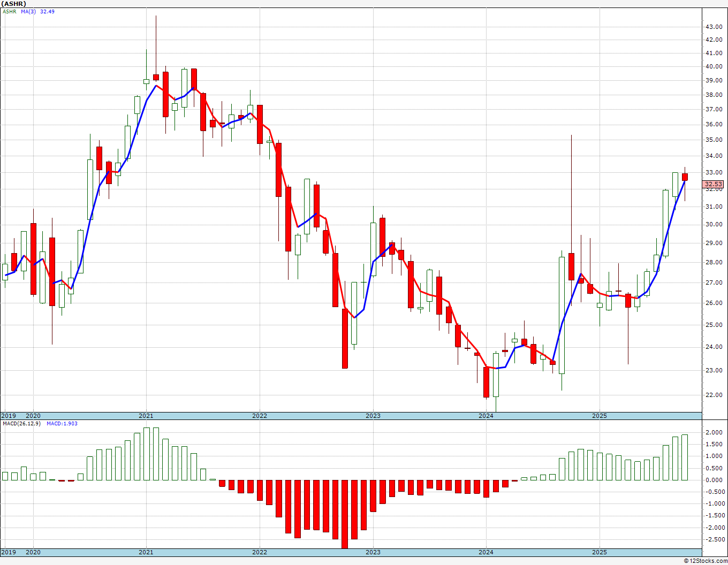Click the "(ASHR)" chart title

(14, 4)
